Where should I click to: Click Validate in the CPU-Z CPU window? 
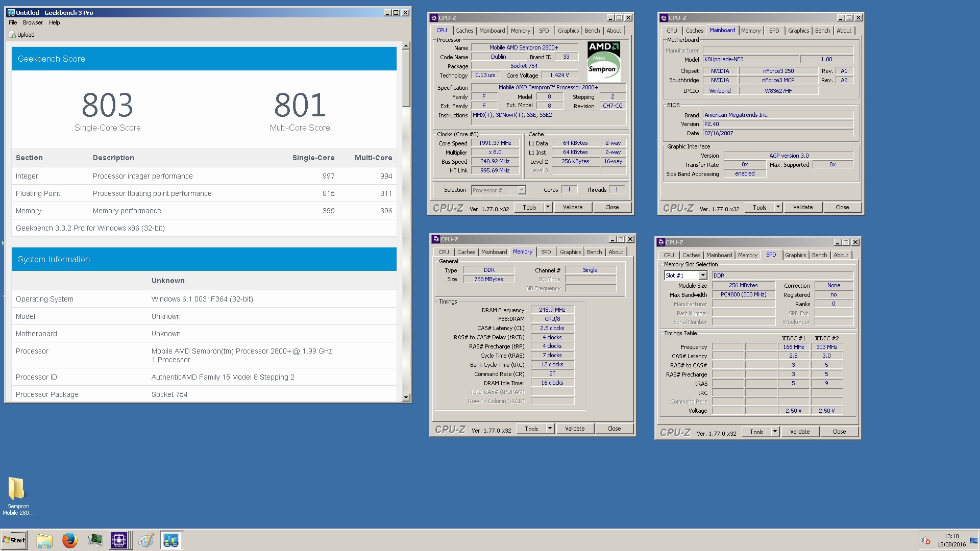pyautogui.click(x=573, y=207)
